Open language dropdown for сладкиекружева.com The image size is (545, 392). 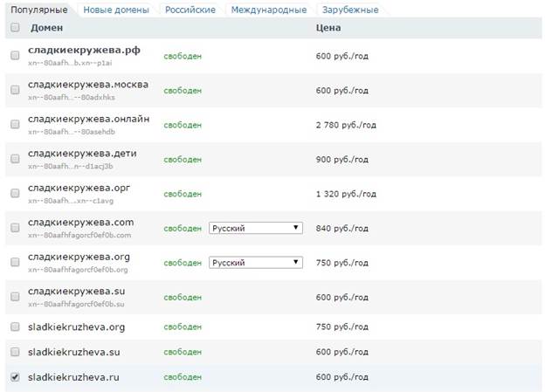pyautogui.click(x=255, y=228)
